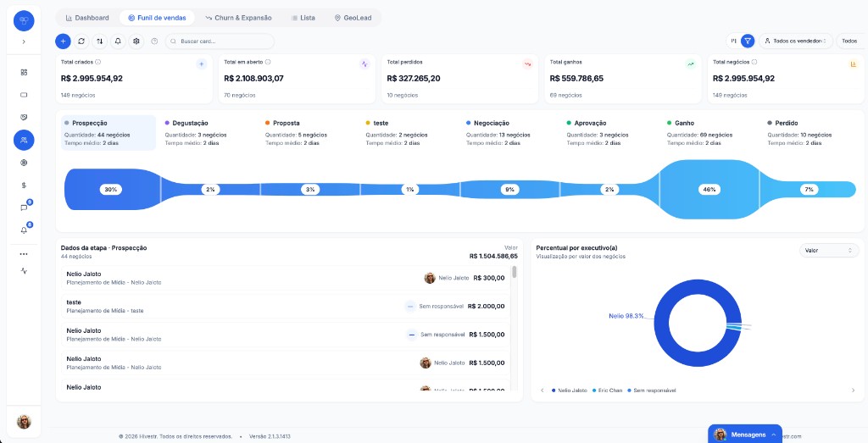The height and width of the screenshot is (443, 868).
Task: Open the shield icon in the sidebar
Action: (x=24, y=117)
